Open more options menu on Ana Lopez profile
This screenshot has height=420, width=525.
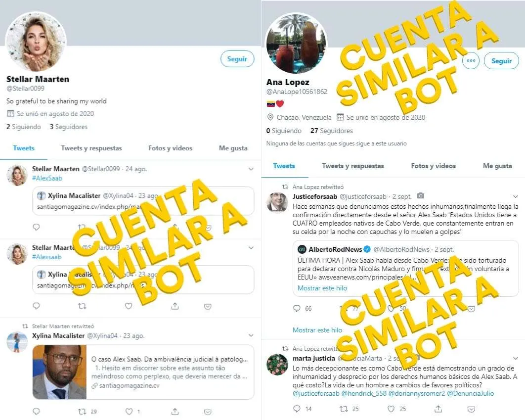pyautogui.click(x=471, y=61)
